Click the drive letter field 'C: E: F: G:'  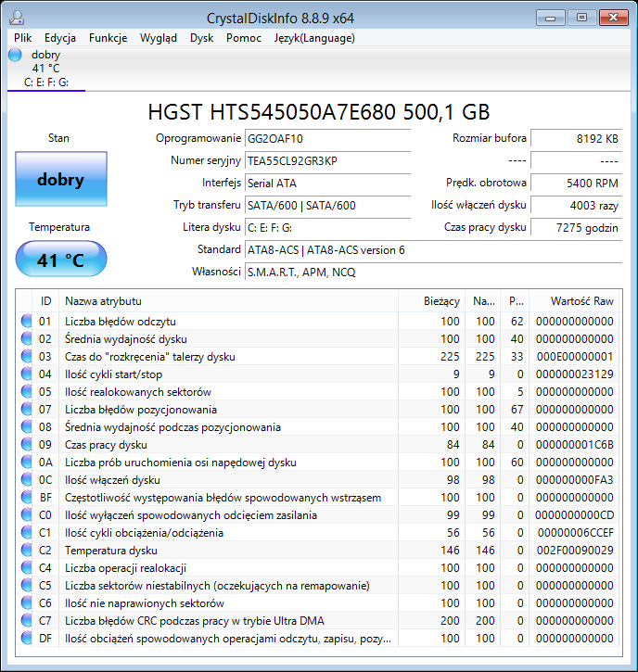click(328, 228)
